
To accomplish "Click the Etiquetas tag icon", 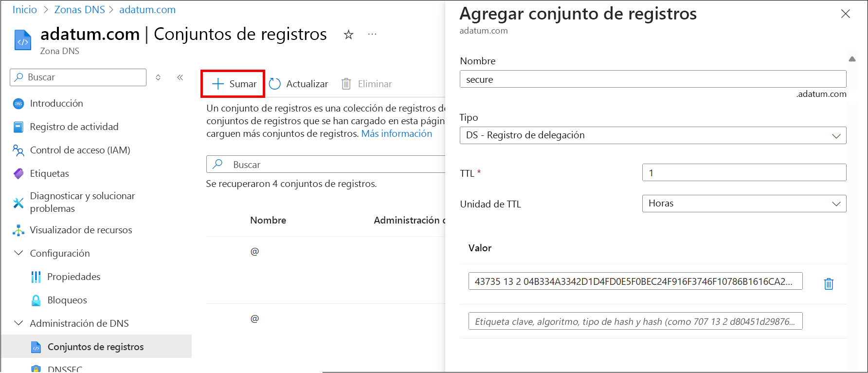I will [x=18, y=174].
